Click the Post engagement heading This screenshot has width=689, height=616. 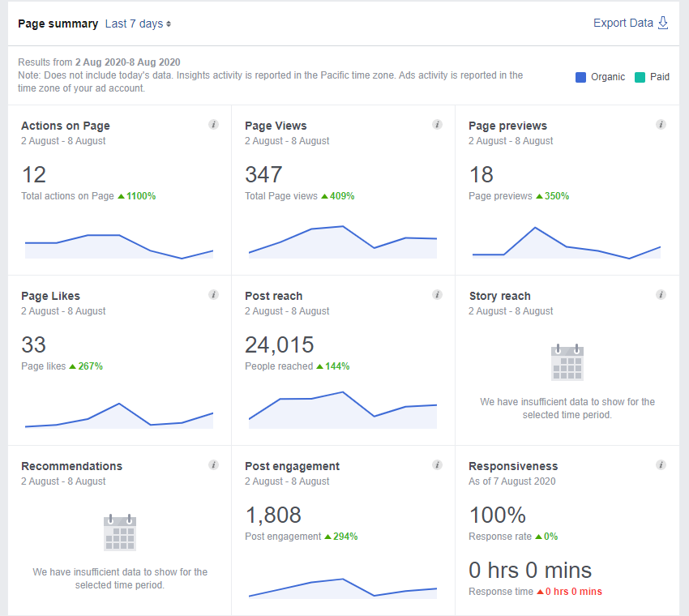click(x=292, y=466)
